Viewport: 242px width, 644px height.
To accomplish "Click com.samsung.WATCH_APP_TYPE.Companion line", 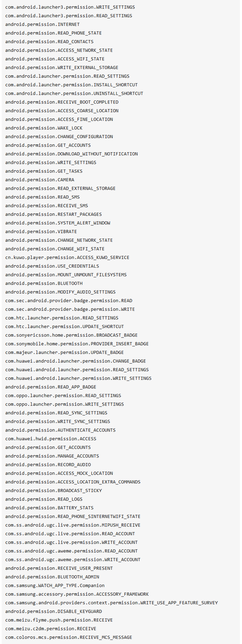I will coord(55,585).
